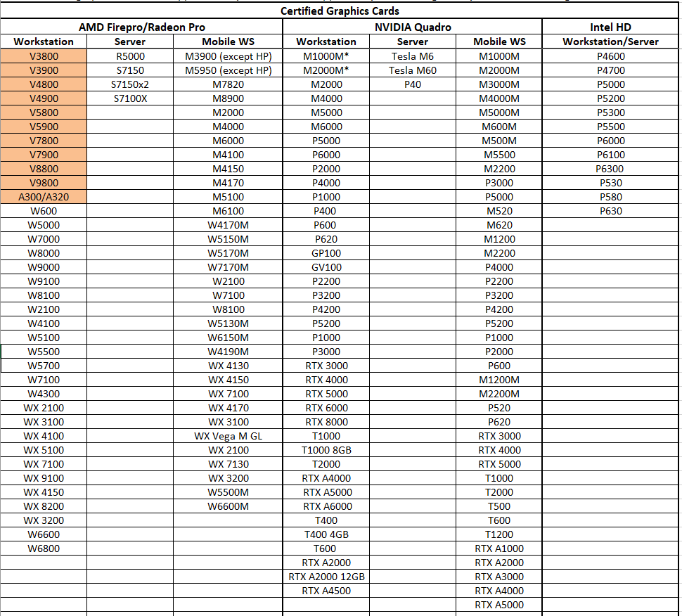The width and height of the screenshot is (682, 616).
Task: Click the W5700 cell
Action: tap(44, 366)
